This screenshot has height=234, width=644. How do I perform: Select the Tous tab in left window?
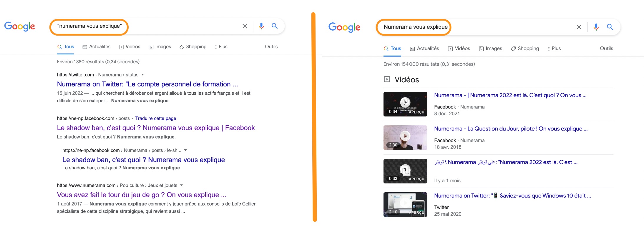click(65, 47)
